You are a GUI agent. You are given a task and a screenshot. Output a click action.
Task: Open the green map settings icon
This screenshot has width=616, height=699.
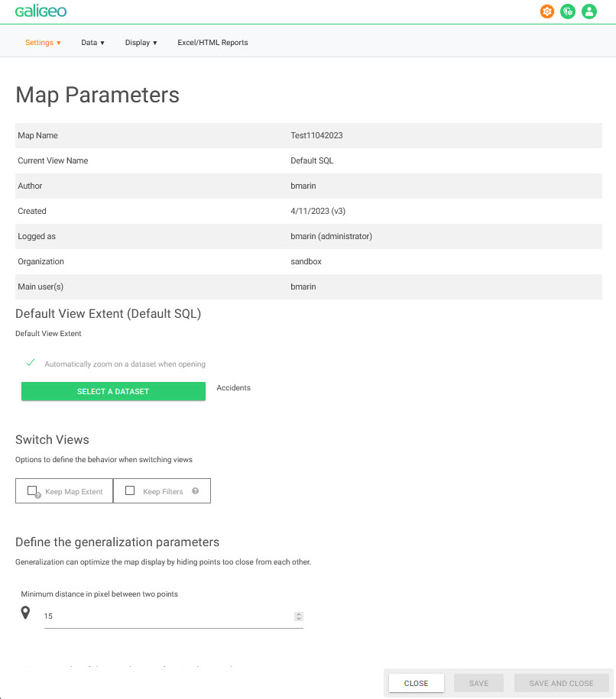pyautogui.click(x=568, y=11)
